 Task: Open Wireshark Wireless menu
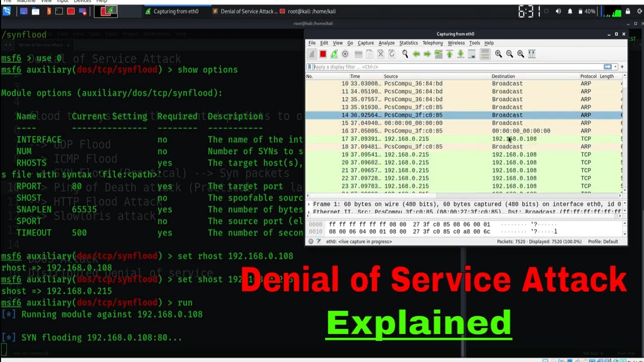pos(456,43)
